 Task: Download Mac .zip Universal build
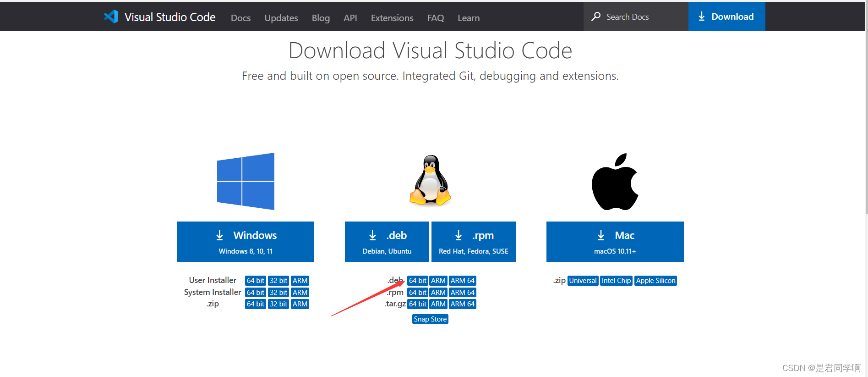click(583, 281)
